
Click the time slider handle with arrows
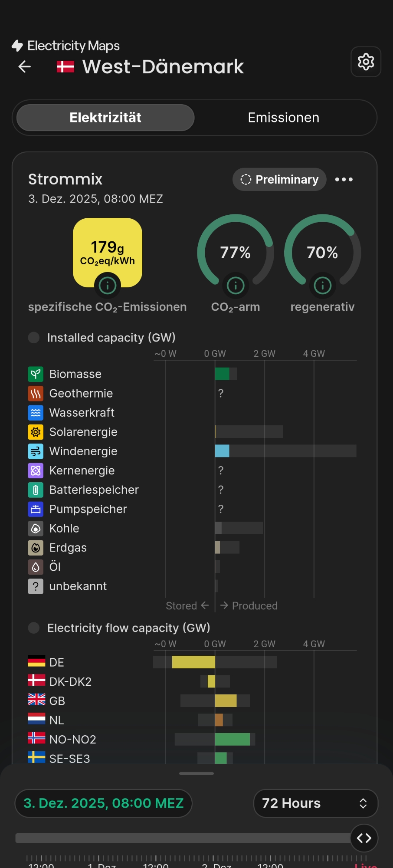(x=364, y=838)
